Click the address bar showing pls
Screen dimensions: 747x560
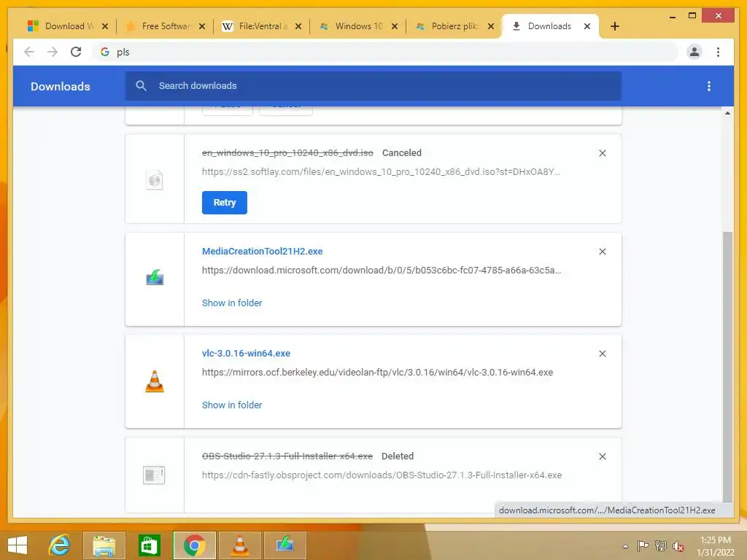click(385, 52)
